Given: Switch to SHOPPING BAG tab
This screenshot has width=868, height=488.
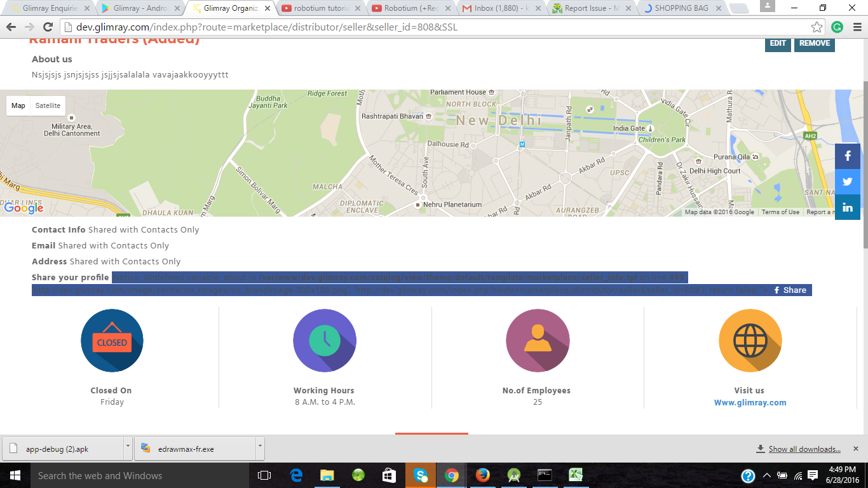Looking at the screenshot, I should click(x=682, y=9).
